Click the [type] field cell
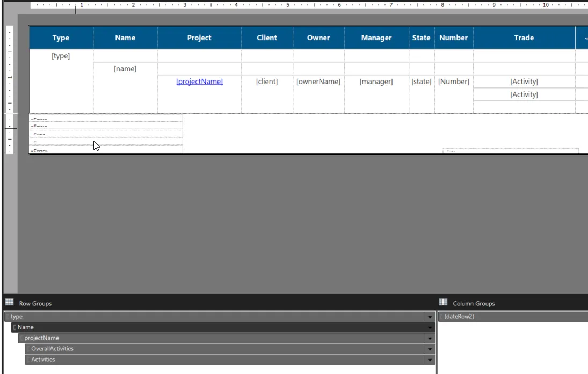This screenshot has width=588, height=374. pos(61,81)
